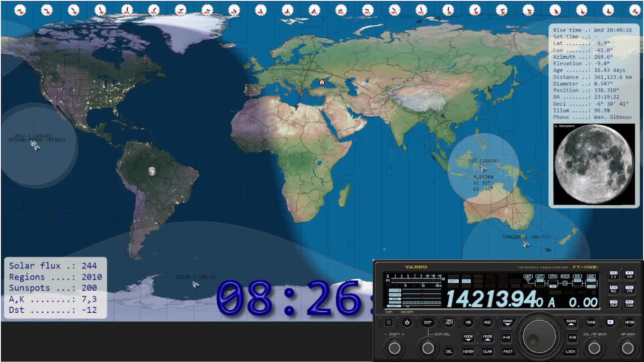Click the moon "Elevation .: -9.0°" row
This screenshot has height=362, width=644.
tap(582, 64)
